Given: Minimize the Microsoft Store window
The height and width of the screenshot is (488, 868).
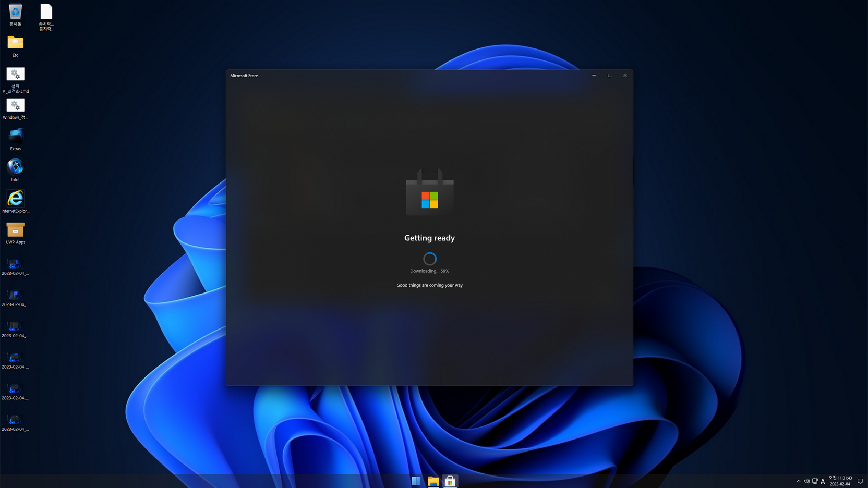Looking at the screenshot, I should tap(594, 76).
